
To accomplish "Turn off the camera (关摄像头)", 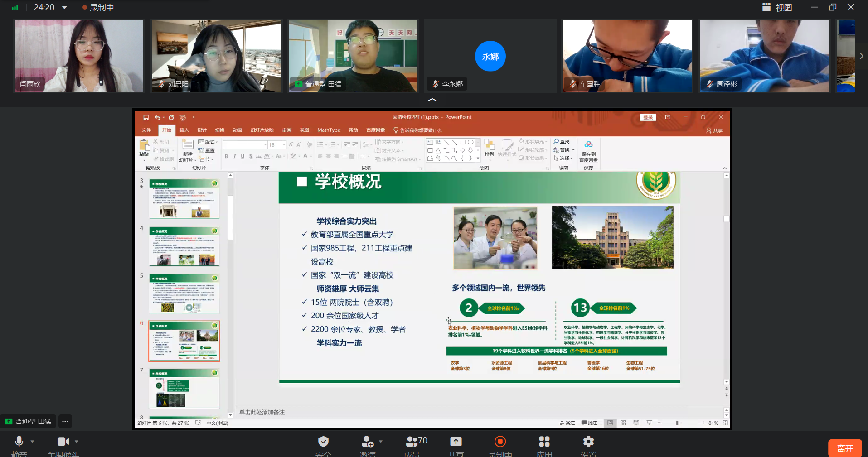I will point(63,442).
